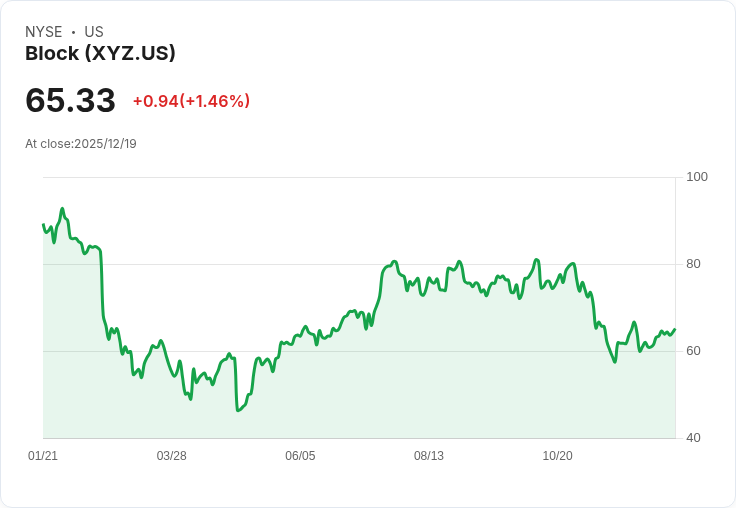The width and height of the screenshot is (736, 508).
Task: Click the 60 y-axis label
Action: [x=693, y=351]
